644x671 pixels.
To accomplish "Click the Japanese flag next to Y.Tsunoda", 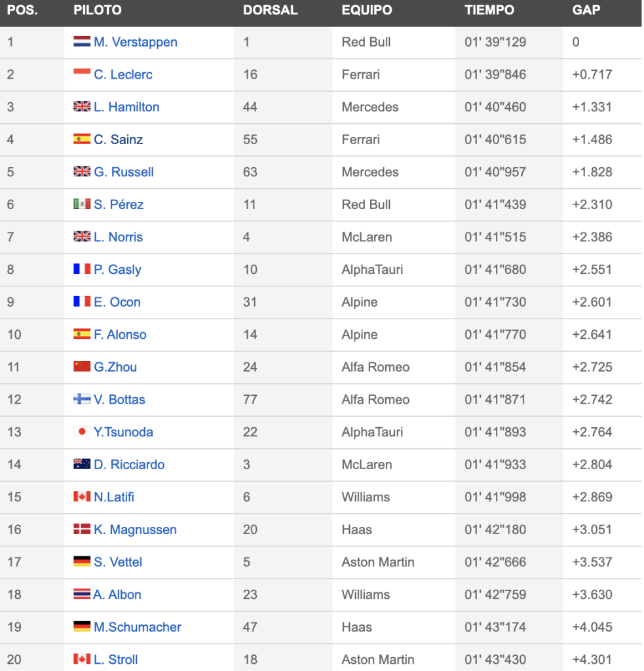I will pyautogui.click(x=82, y=431).
